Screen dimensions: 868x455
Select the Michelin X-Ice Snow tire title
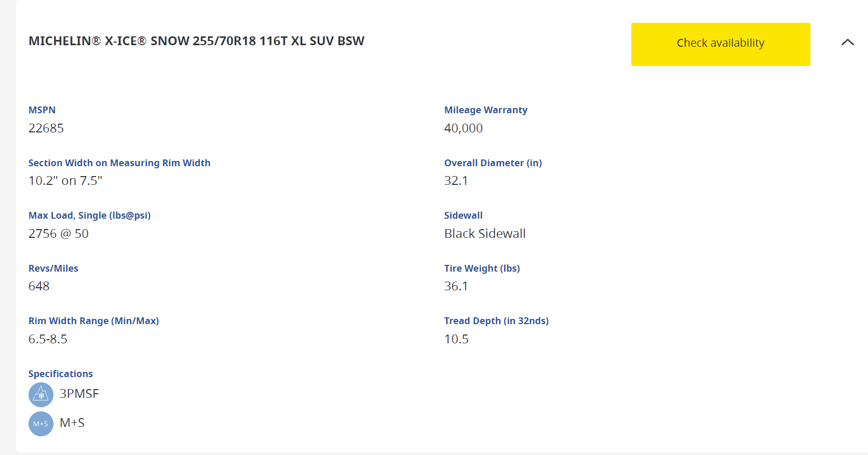196,41
